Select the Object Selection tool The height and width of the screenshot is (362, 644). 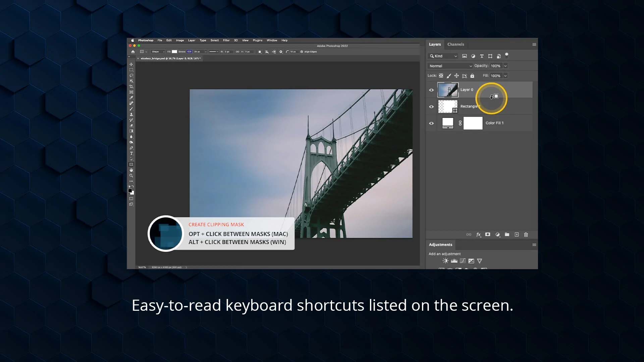click(x=131, y=81)
